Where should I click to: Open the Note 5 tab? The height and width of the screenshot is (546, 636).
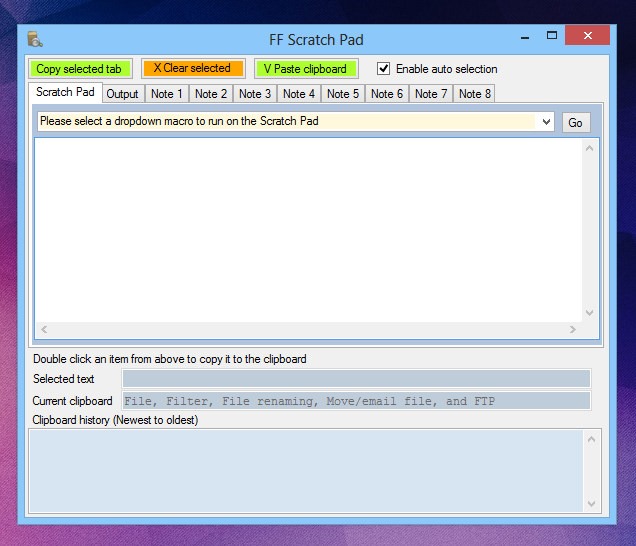(343, 94)
